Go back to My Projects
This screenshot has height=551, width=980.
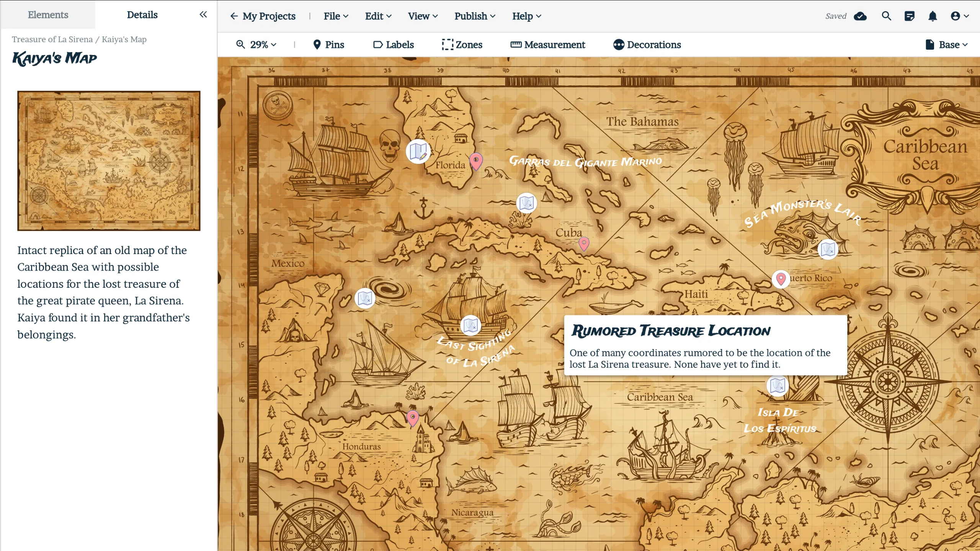pyautogui.click(x=269, y=16)
